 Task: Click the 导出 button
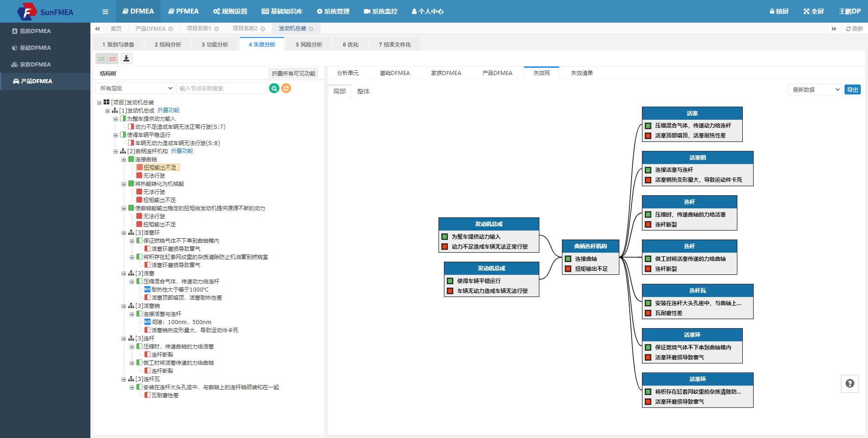click(853, 89)
